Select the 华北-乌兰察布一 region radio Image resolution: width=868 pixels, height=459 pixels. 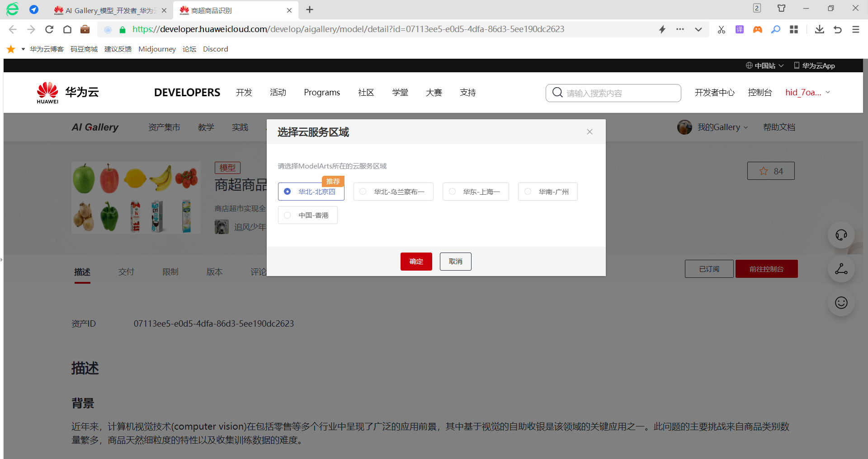click(393, 192)
